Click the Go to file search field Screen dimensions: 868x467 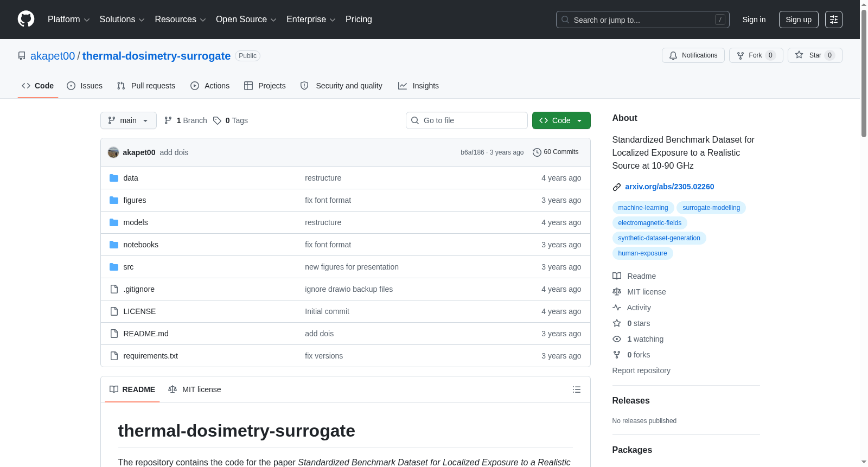467,120
